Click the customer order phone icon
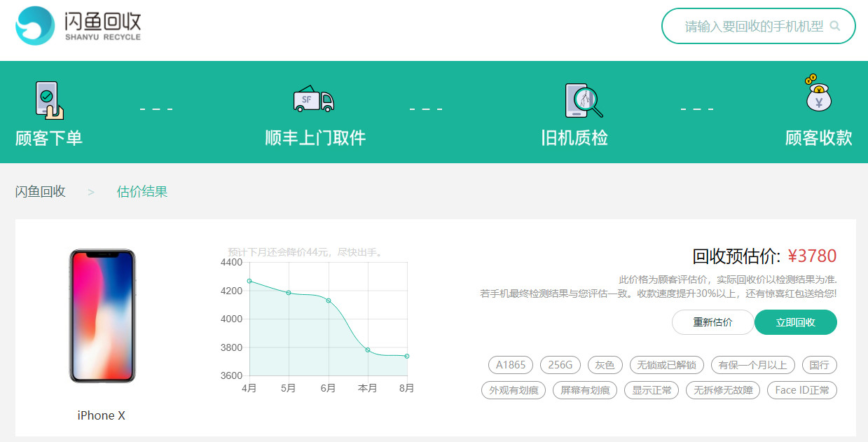868x442 pixels. (49, 101)
